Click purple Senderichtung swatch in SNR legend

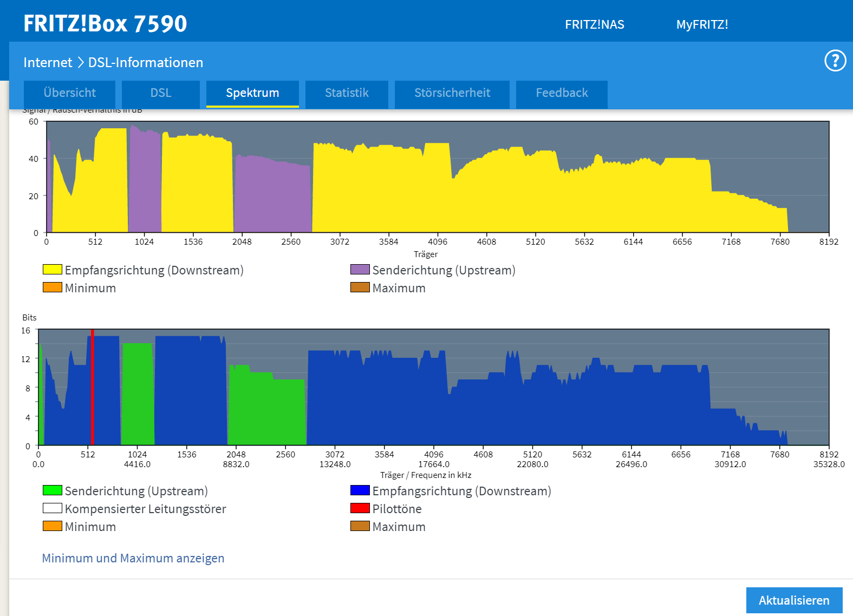[x=360, y=270]
